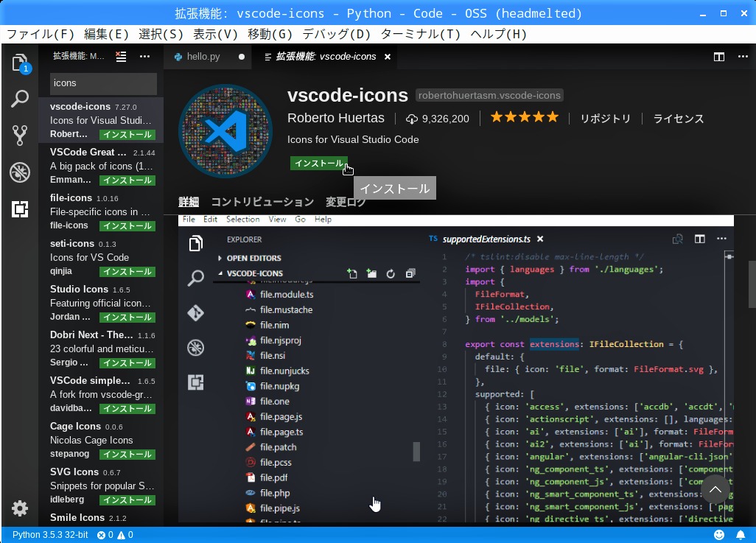
Task: Click the extensions search field with icons
Action: [x=103, y=83]
